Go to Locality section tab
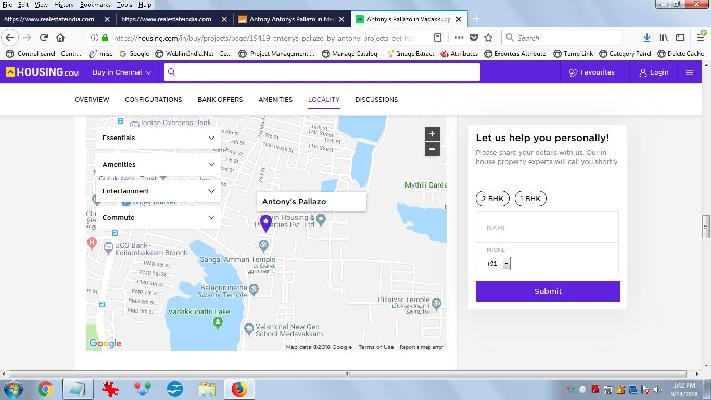This screenshot has width=711, height=400. pyautogui.click(x=324, y=99)
